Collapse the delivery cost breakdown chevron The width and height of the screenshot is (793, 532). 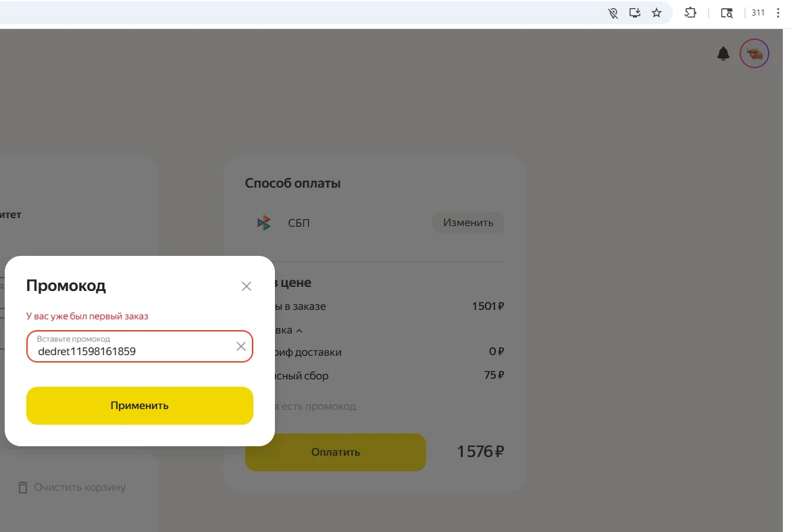pos(299,331)
